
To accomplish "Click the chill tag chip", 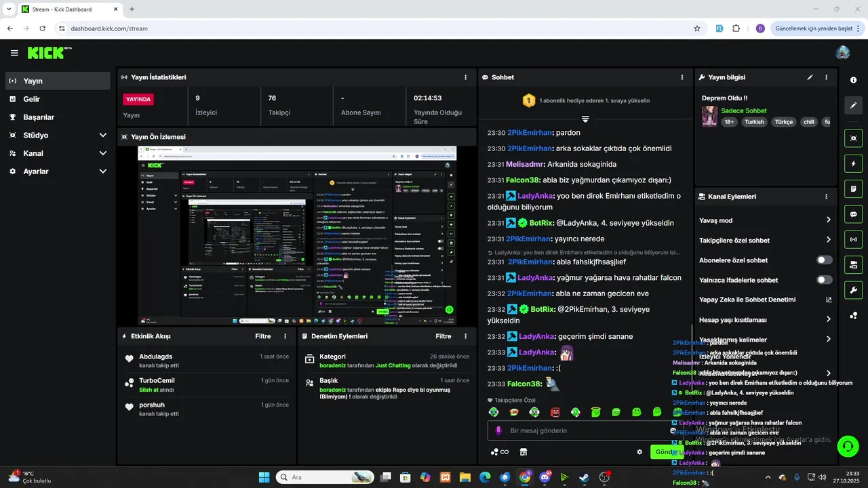I will tap(808, 122).
